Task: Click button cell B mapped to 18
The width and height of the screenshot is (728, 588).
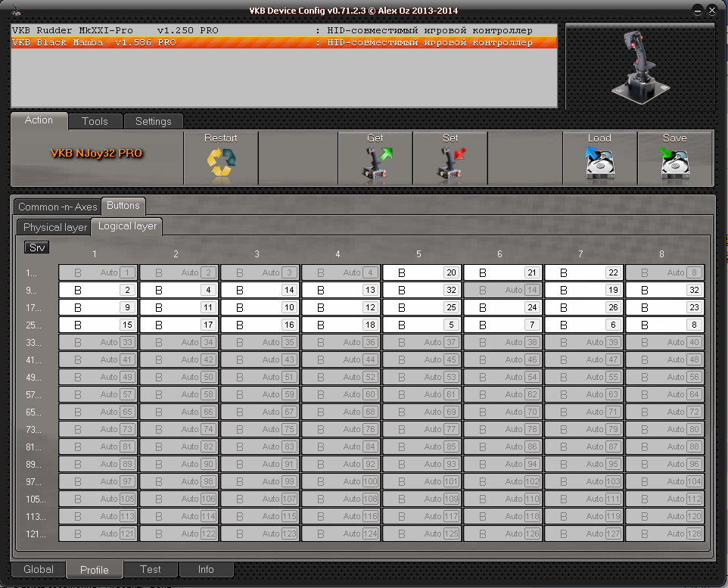Action: (341, 325)
